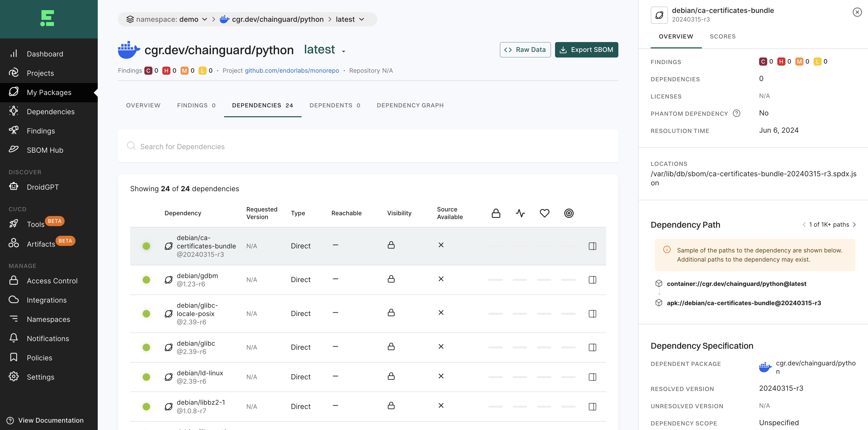The height and width of the screenshot is (430, 868).
Task: Click the debian/gdbm dependency name
Action: 197,276
